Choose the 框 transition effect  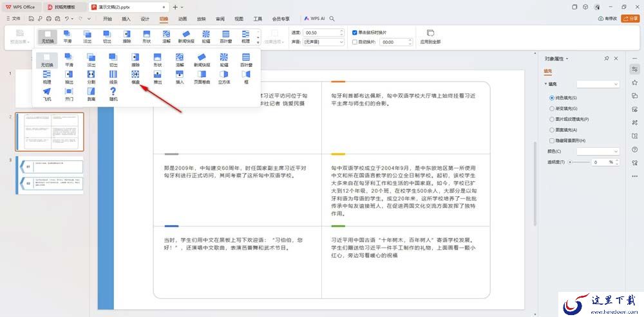246,77
